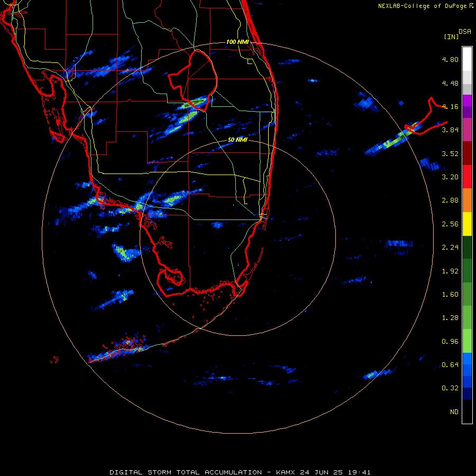476x476 pixels.
Task: Select the lightest green swatch near 0.96
Action: point(467,341)
